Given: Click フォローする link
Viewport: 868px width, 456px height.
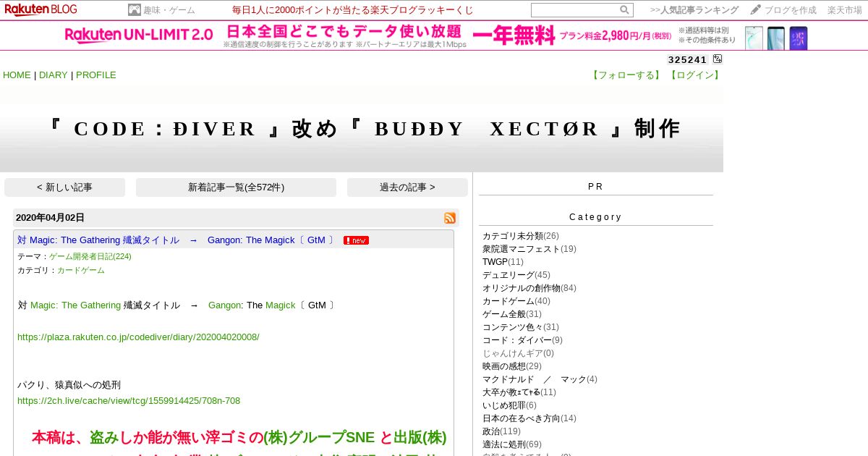Looking at the screenshot, I should point(626,75).
